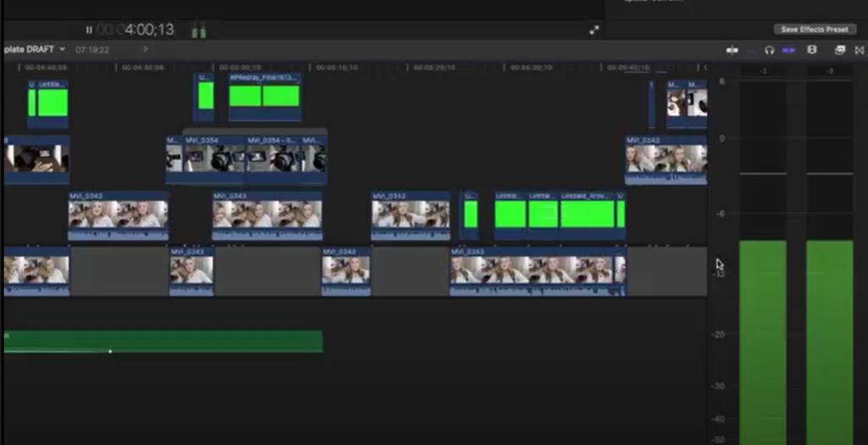Open the clip appearance filmstrip icon
Viewport: 868px width, 445px height.
click(812, 50)
